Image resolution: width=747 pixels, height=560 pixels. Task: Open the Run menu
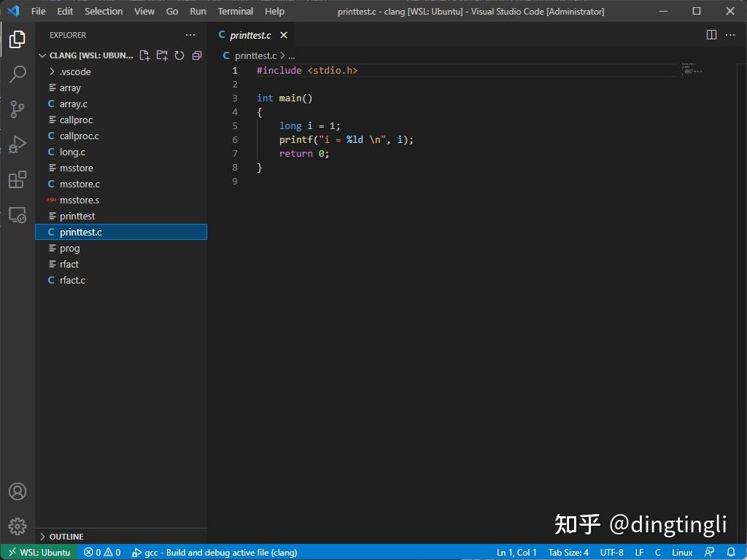coord(198,11)
